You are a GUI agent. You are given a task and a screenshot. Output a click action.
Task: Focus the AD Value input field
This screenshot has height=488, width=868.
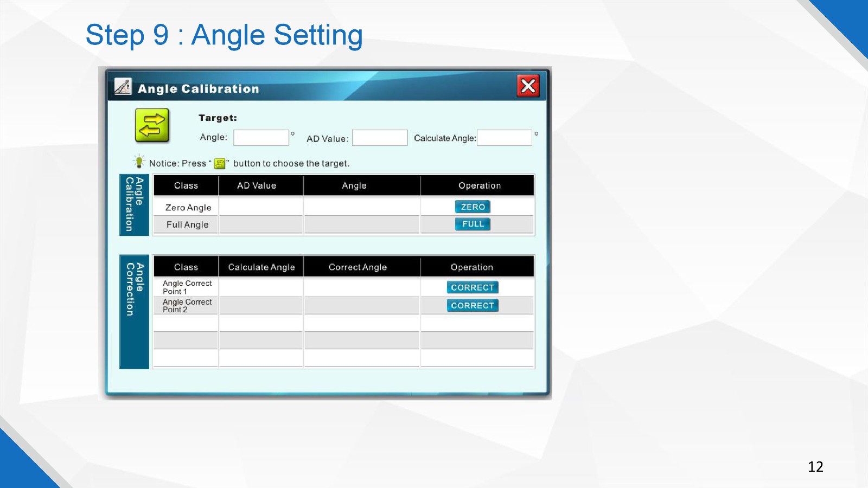pyautogui.click(x=380, y=138)
